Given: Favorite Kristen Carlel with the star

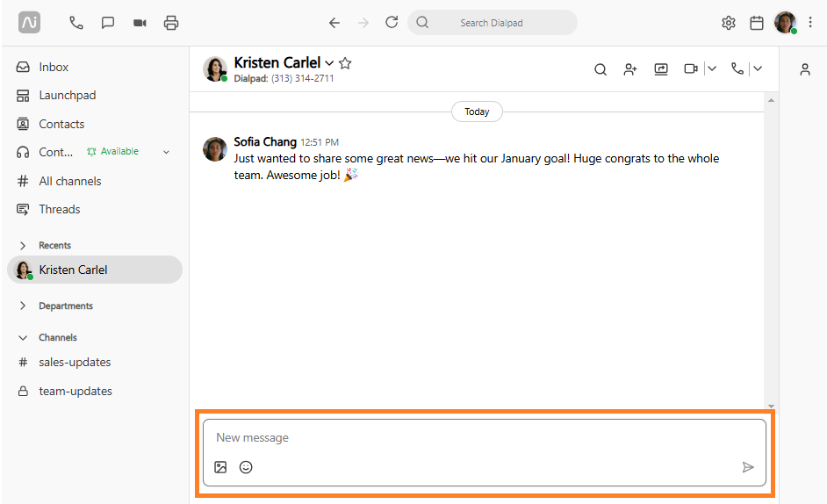Looking at the screenshot, I should tap(345, 63).
